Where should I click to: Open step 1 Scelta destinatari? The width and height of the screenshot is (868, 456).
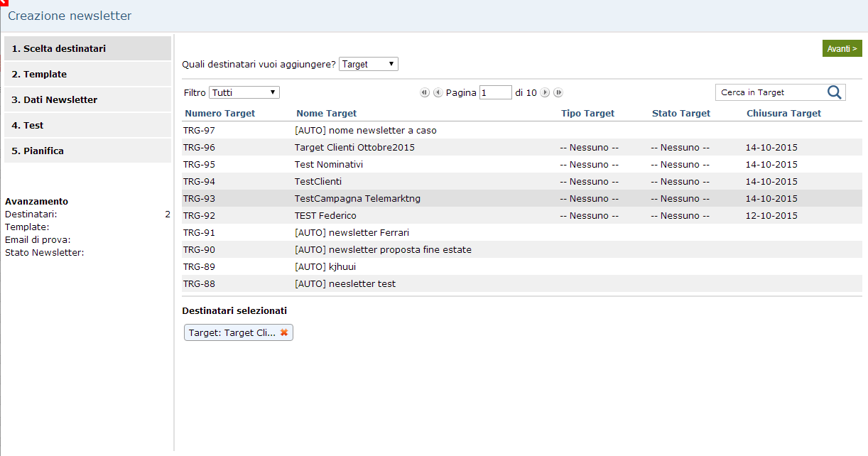click(87, 48)
